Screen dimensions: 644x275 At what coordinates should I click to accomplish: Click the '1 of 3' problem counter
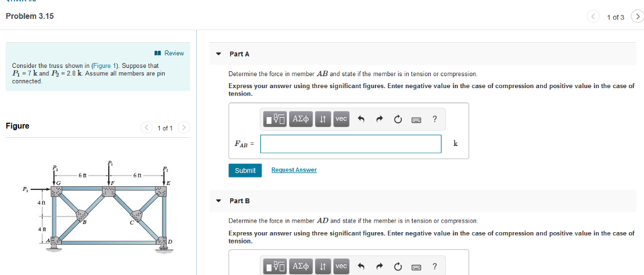[x=615, y=17]
